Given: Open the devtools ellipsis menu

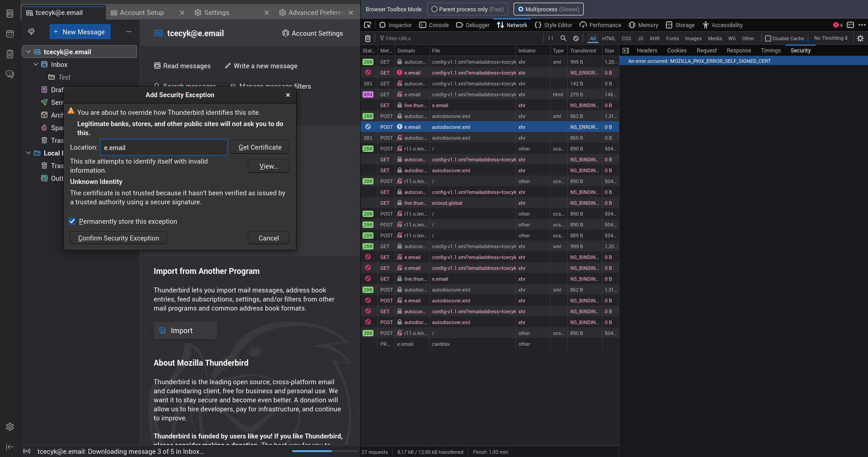Looking at the screenshot, I should (x=862, y=25).
